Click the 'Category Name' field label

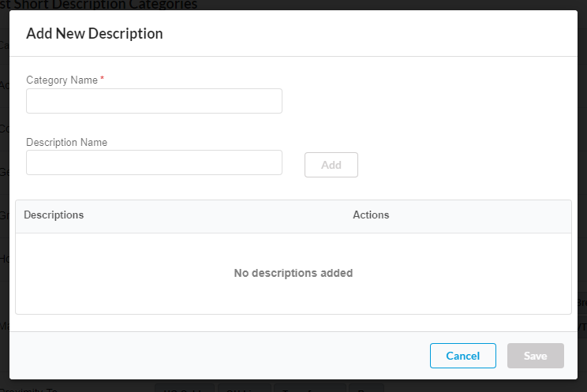[x=62, y=80]
